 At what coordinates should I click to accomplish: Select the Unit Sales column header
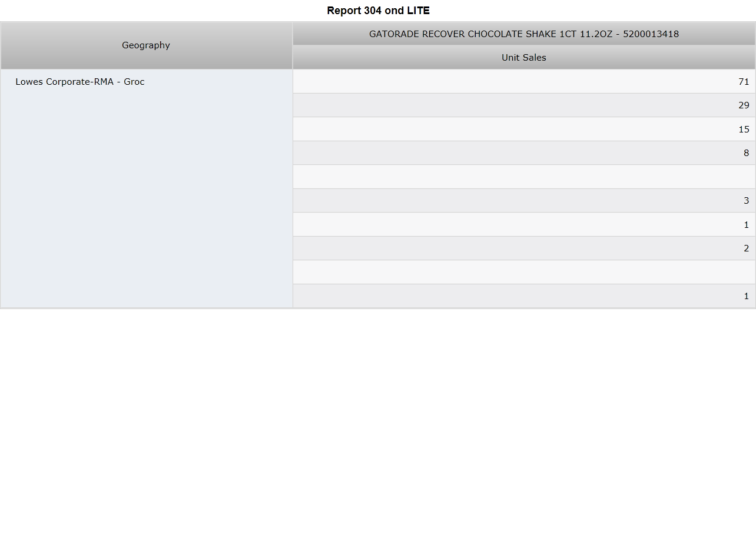[x=524, y=58]
